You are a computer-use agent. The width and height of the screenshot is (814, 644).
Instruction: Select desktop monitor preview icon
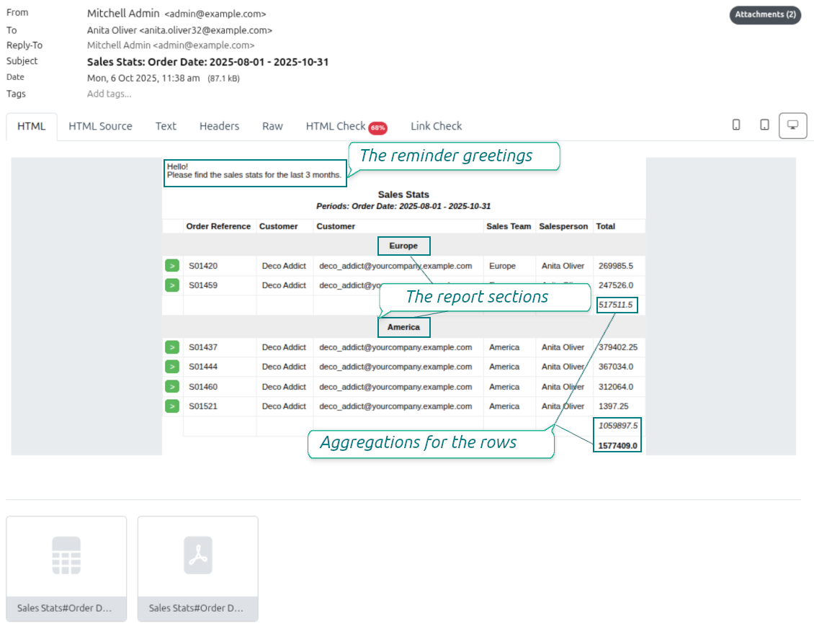click(x=793, y=125)
